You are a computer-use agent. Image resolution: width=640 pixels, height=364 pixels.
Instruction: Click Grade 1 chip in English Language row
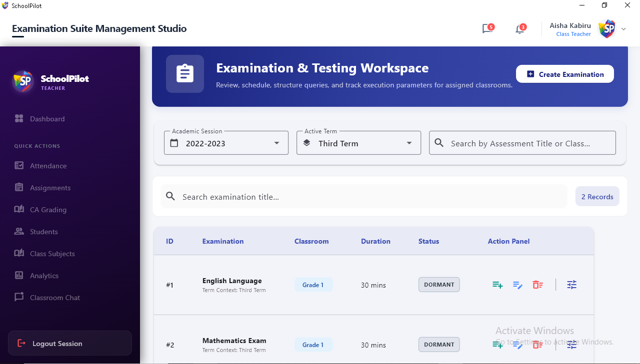[x=313, y=285]
